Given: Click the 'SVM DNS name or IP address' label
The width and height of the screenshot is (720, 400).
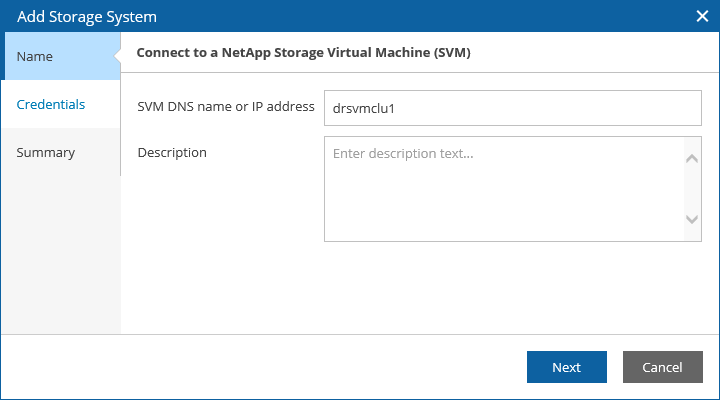Looking at the screenshot, I should point(226,107).
